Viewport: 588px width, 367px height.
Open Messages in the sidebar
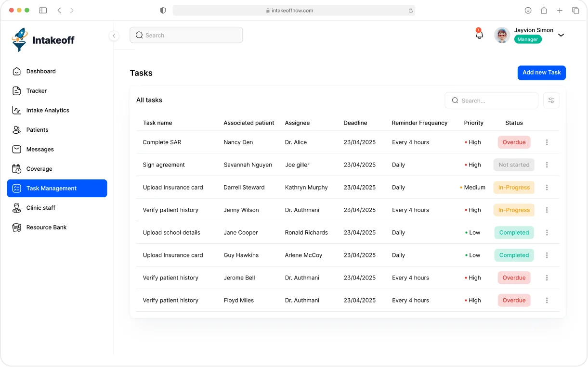pyautogui.click(x=57, y=149)
